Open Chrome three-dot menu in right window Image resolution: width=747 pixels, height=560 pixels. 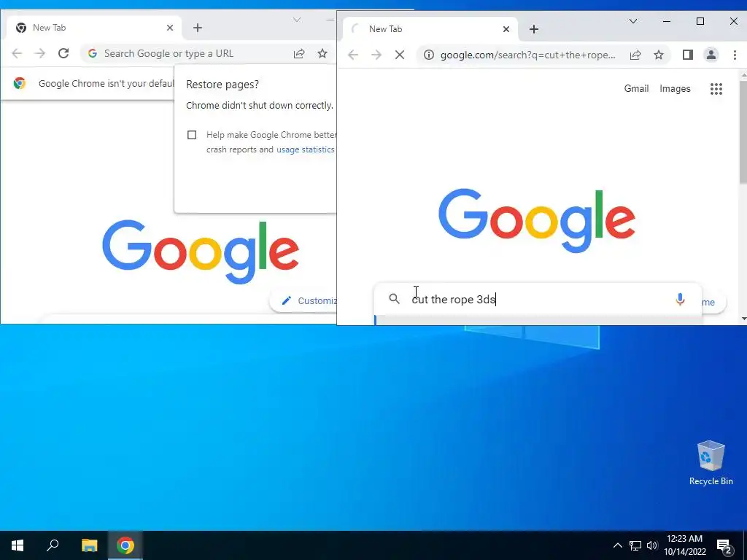[x=735, y=55]
